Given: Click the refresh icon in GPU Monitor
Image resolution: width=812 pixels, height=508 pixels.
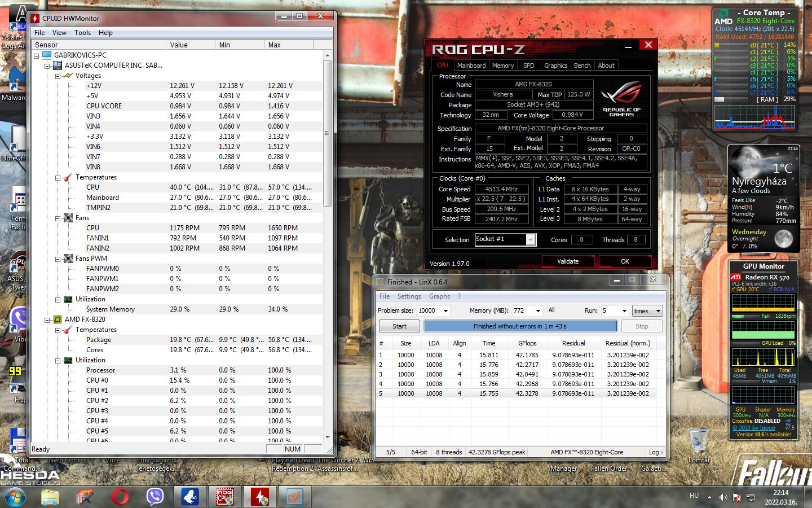Looking at the screenshot, I should click(x=788, y=422).
